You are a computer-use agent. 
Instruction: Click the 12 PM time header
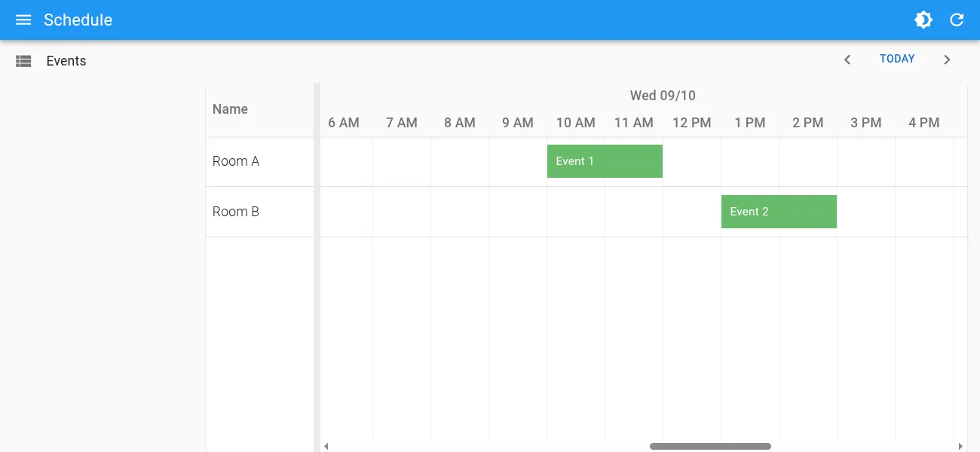(x=691, y=122)
